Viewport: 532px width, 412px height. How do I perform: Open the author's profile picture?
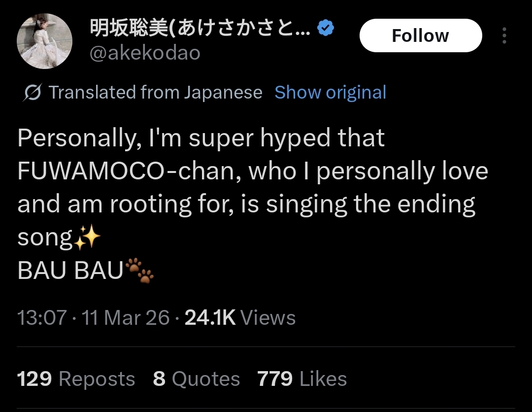point(44,41)
